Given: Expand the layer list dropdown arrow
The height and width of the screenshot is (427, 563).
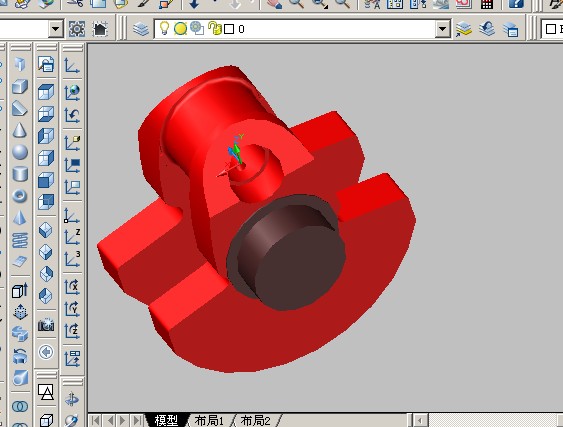Looking at the screenshot, I should coord(443,29).
